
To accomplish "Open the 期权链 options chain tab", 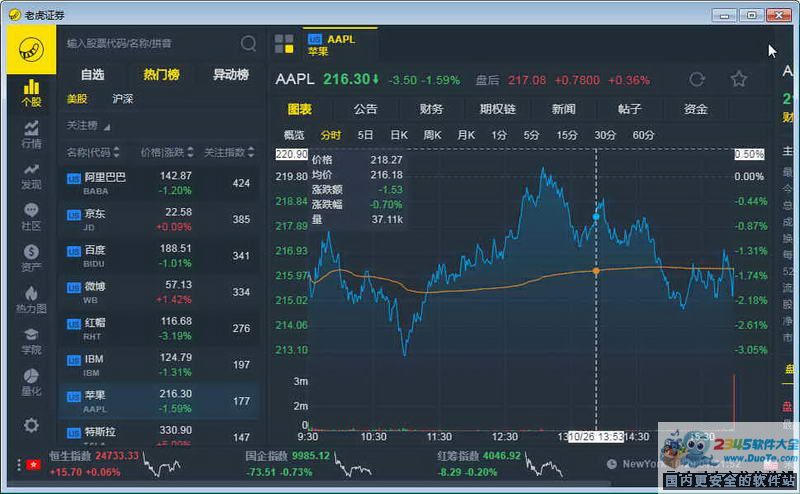I will pos(497,109).
